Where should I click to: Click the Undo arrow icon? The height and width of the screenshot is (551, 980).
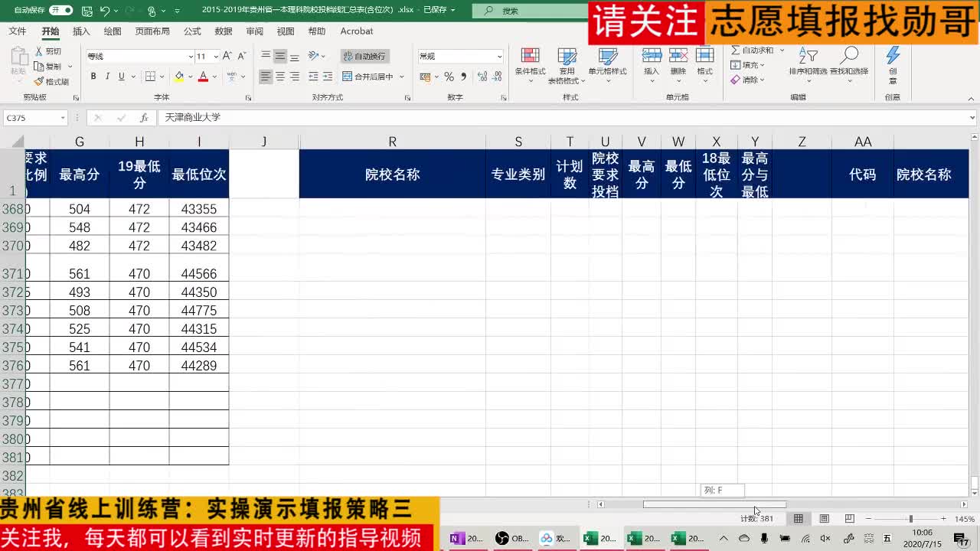(x=105, y=11)
